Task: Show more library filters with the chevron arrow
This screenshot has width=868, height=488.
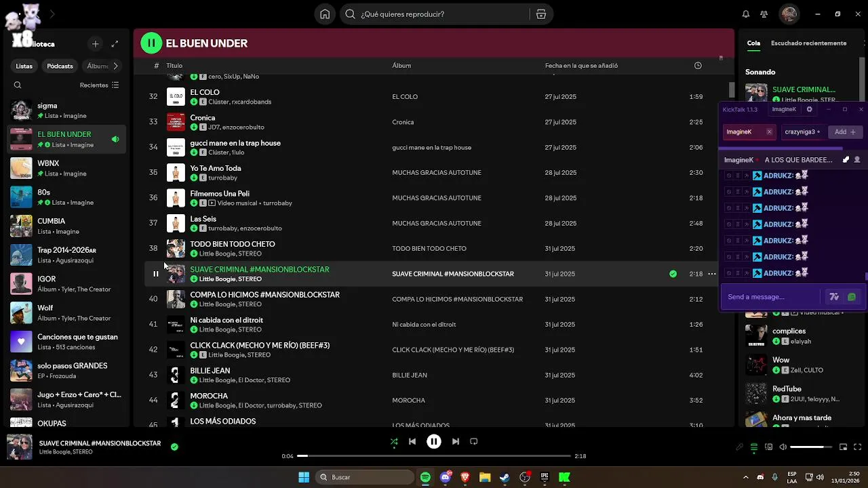Action: pos(115,66)
